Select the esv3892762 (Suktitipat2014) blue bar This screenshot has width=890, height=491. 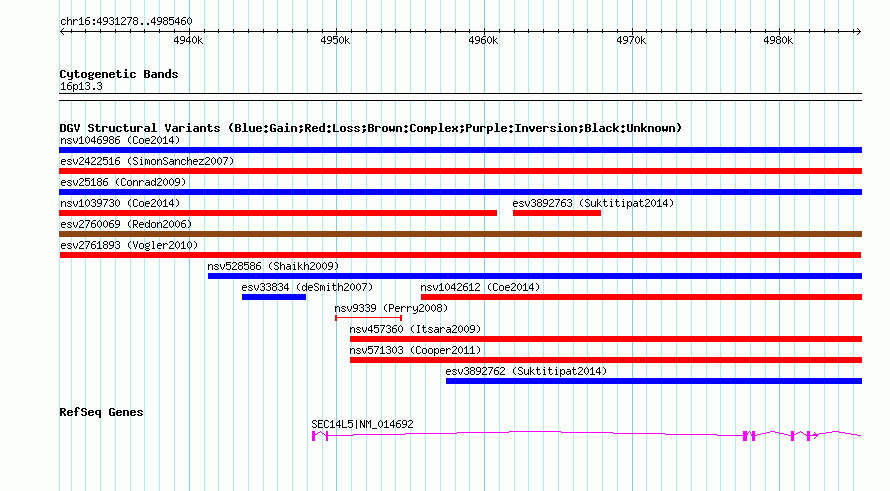[x=654, y=381]
